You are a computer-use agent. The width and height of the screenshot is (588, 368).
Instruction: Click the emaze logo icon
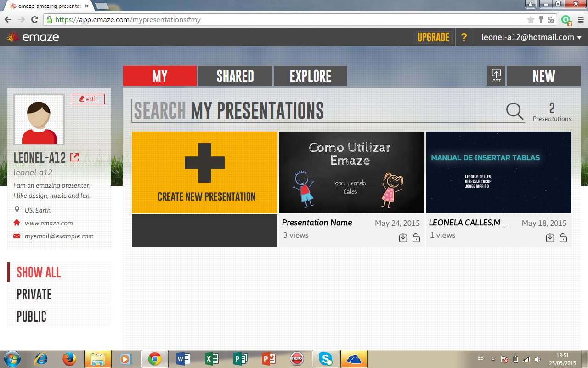pos(13,37)
